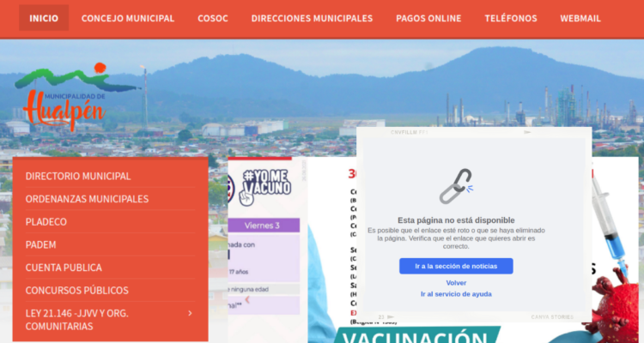Click the Volver link

pos(456,282)
